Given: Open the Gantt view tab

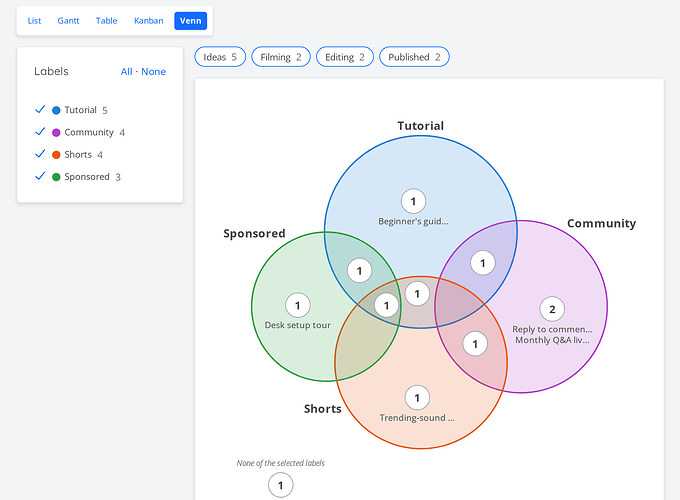Looking at the screenshot, I should pyautogui.click(x=69, y=21).
